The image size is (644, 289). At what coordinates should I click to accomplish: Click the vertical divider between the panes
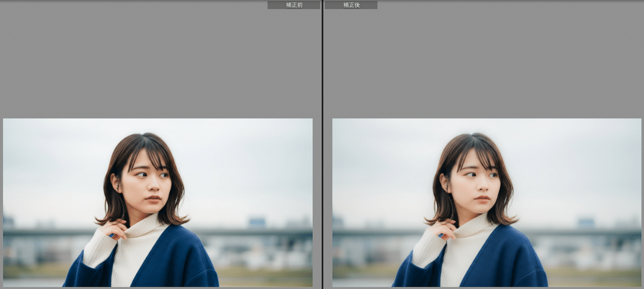322,145
